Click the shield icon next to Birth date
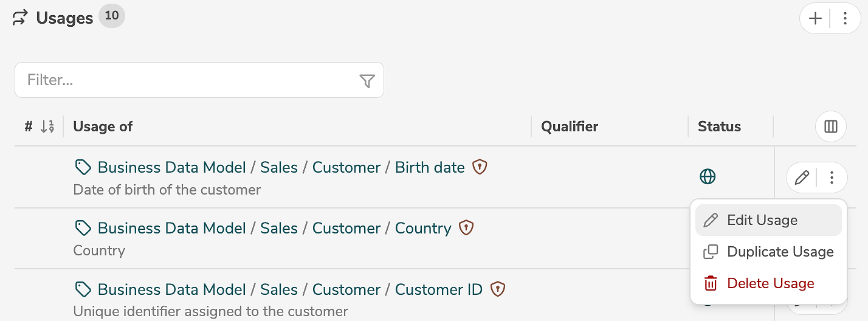The image size is (868, 321). pyautogui.click(x=480, y=167)
